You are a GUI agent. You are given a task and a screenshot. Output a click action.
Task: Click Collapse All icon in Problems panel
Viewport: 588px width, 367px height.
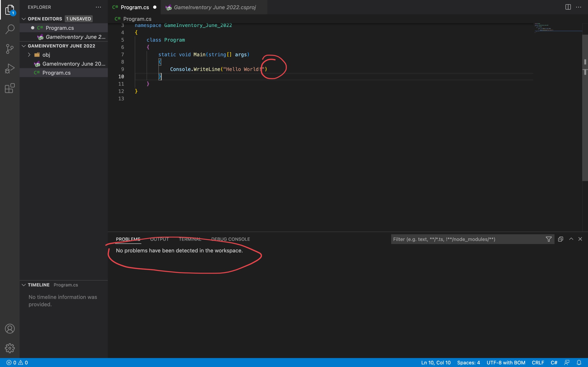pyautogui.click(x=560, y=239)
